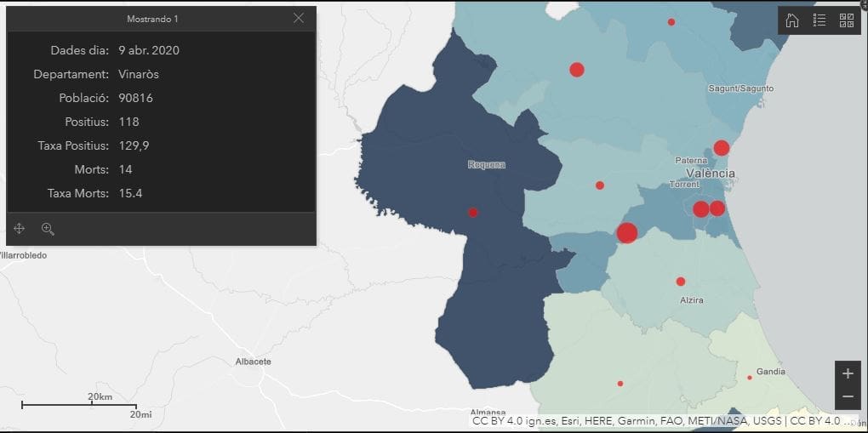
Task: Zoom out with the minus button
Action: tap(848, 396)
